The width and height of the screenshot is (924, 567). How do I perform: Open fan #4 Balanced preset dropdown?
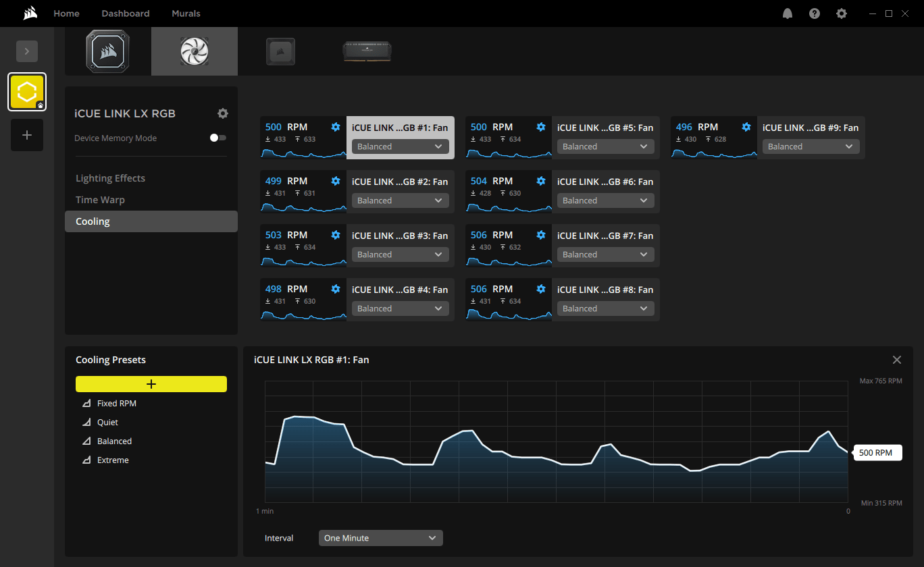[x=400, y=308]
